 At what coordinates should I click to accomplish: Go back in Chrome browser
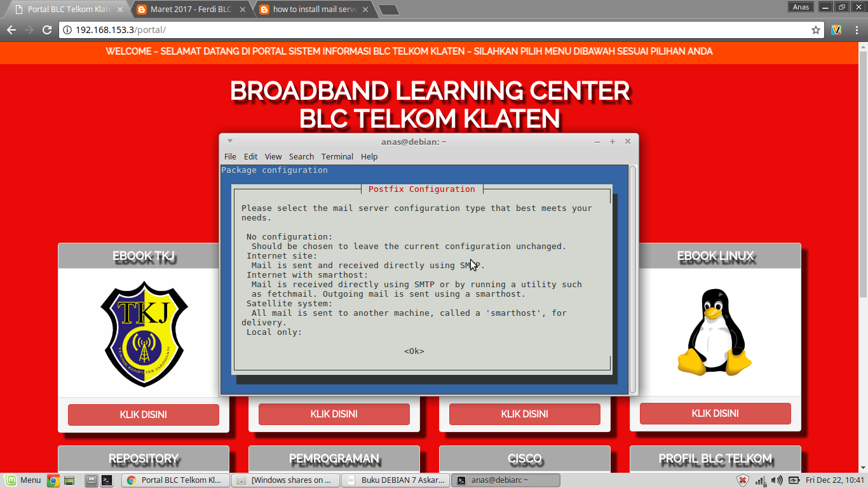[11, 30]
